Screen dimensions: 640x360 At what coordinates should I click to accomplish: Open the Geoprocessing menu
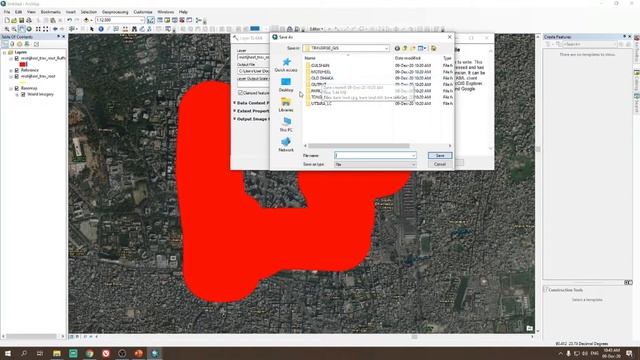pos(115,12)
